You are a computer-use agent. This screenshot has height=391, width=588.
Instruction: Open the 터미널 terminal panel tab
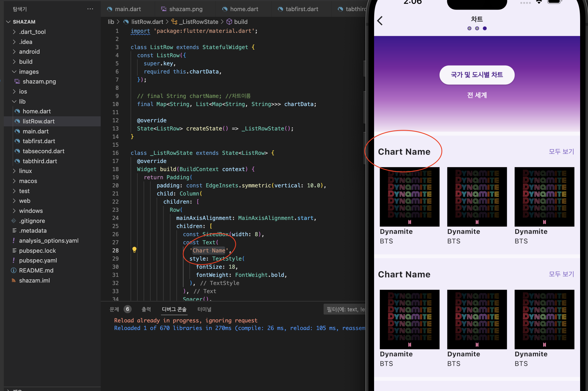pos(204,309)
